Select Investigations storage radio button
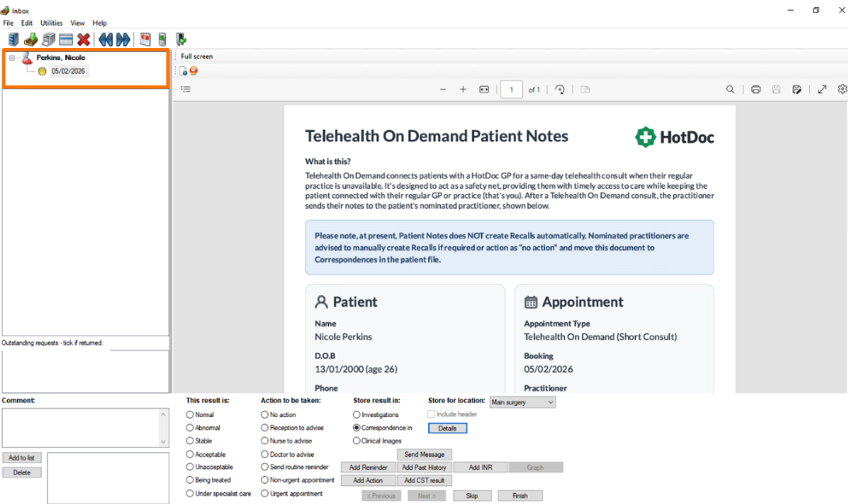Image resolution: width=848 pixels, height=504 pixels. point(357,415)
